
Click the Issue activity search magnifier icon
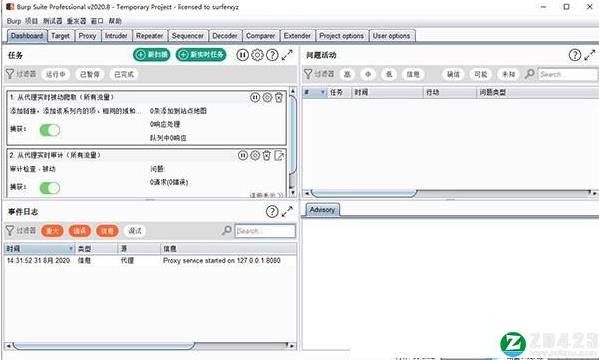point(529,74)
